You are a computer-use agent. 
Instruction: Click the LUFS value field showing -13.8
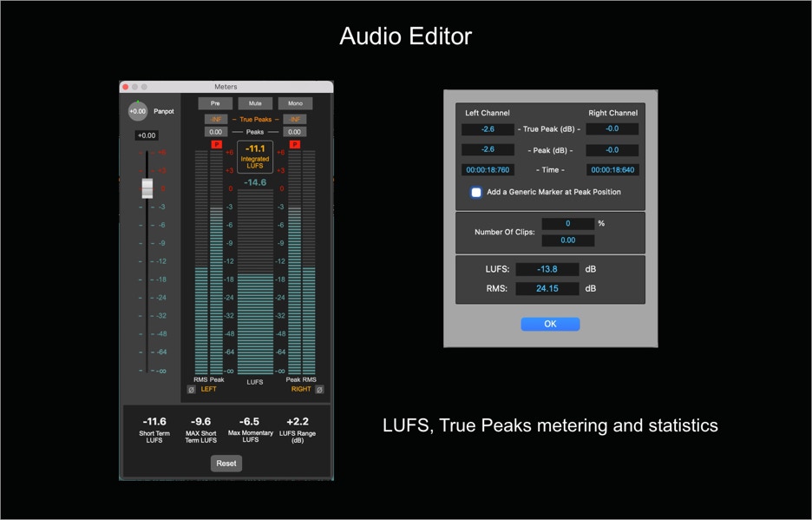click(x=547, y=270)
